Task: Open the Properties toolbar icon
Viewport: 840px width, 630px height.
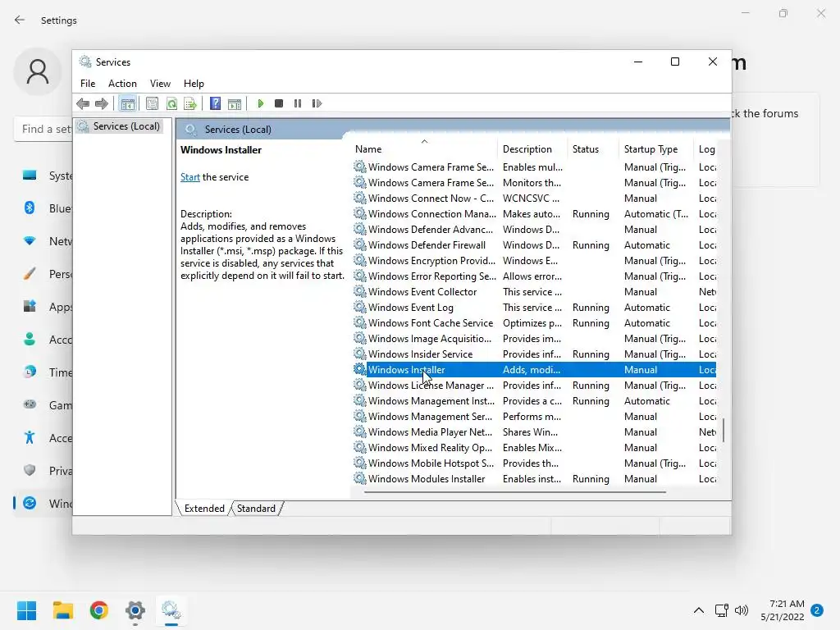Action: [x=152, y=103]
